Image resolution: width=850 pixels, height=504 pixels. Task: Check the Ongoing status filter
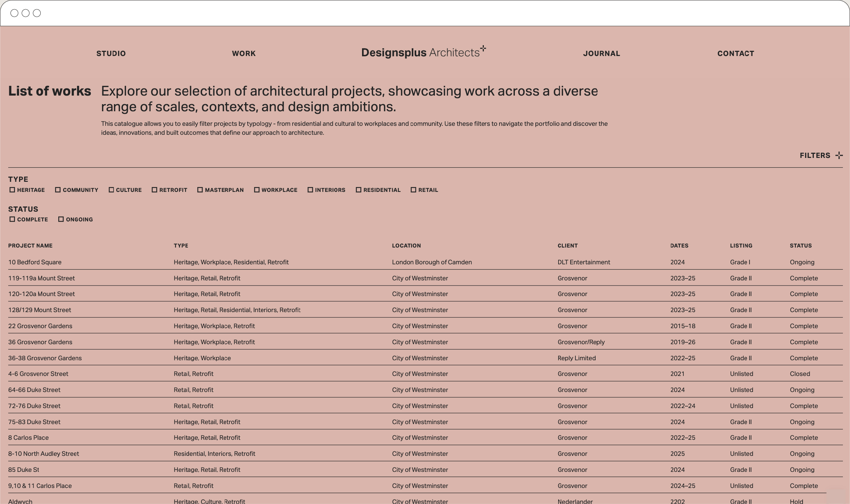[x=61, y=219]
